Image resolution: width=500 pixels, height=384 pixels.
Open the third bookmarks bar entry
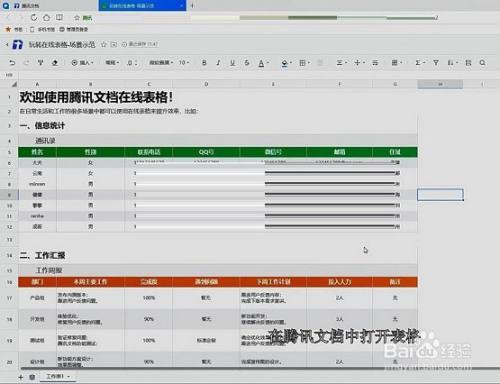tap(73, 29)
